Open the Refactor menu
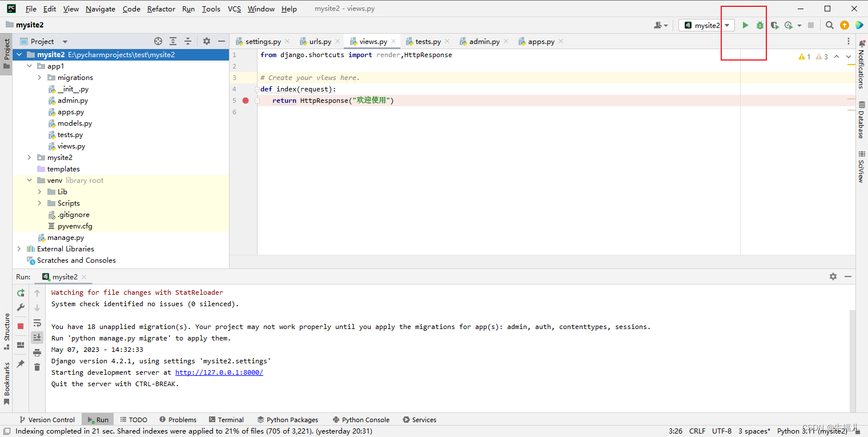Screen dimensions: 868x437 click(x=161, y=9)
